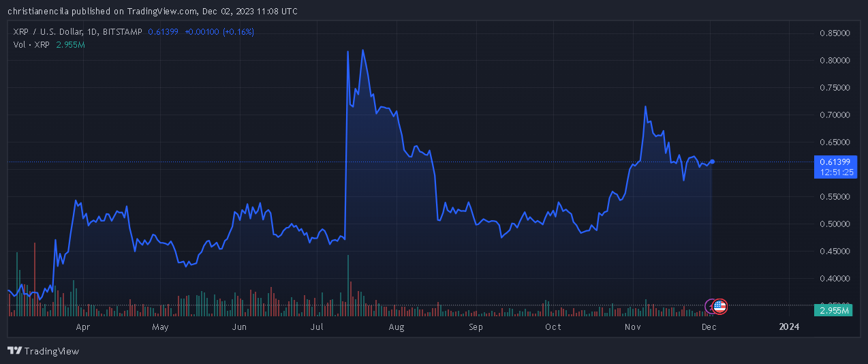Click the US flag event marker icon

pos(720,306)
